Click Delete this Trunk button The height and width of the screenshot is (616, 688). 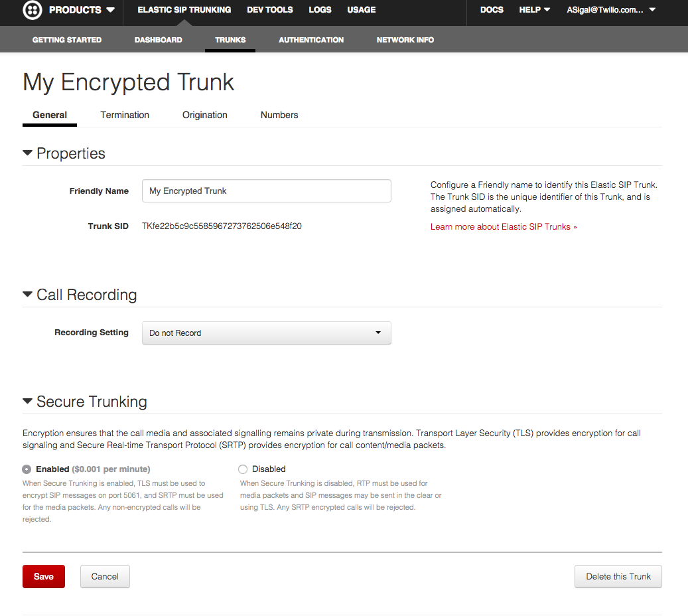pyautogui.click(x=618, y=576)
